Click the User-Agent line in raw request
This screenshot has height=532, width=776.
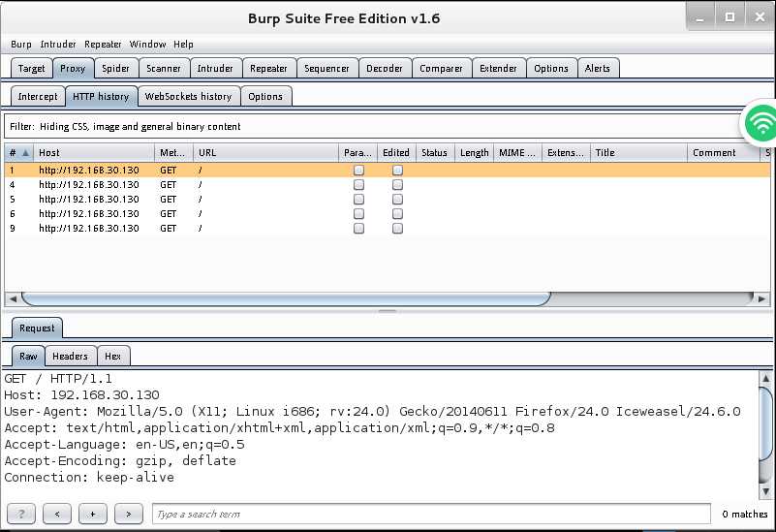(x=372, y=411)
